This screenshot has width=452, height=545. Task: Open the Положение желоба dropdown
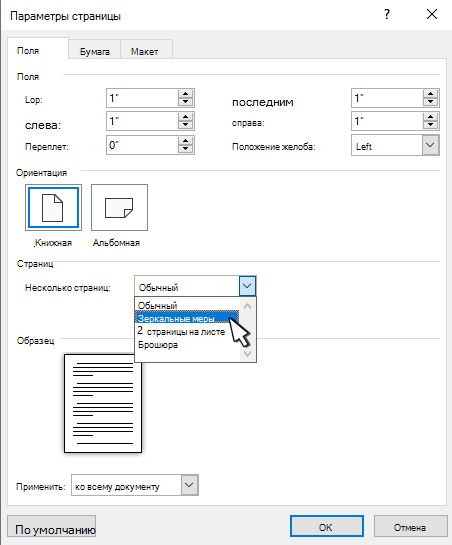pyautogui.click(x=430, y=145)
